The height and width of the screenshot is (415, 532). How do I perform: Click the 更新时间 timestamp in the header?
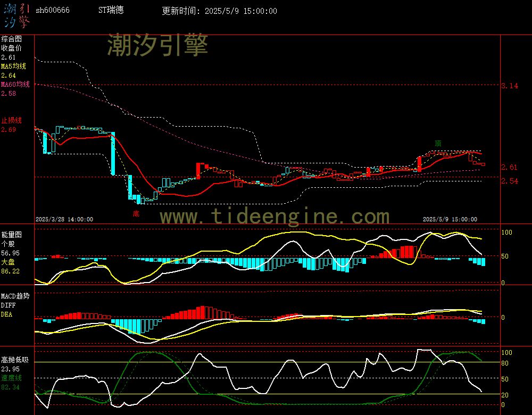219,11
